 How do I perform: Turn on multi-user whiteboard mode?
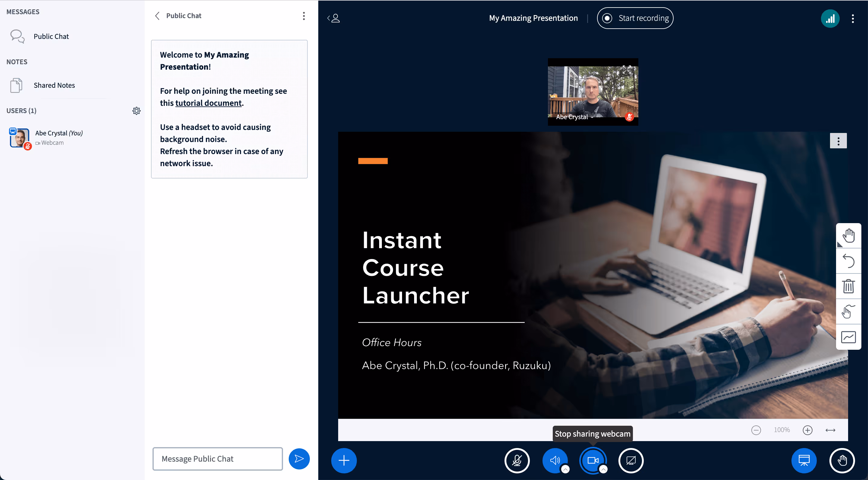tap(848, 337)
